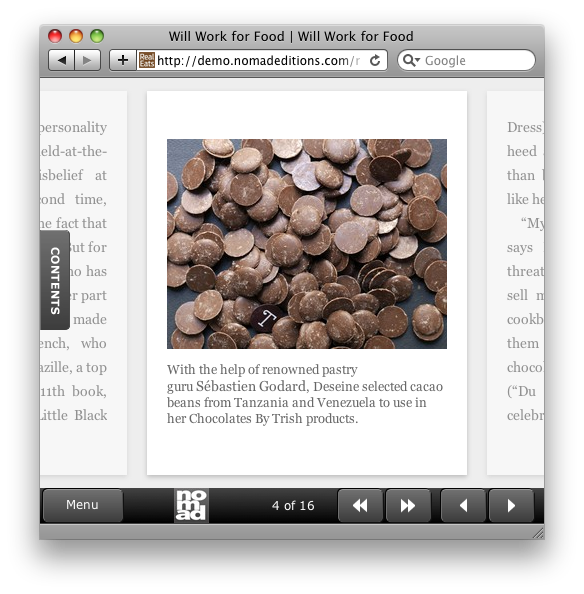Click the browser back arrow button
The height and width of the screenshot is (594, 584).
pos(61,60)
